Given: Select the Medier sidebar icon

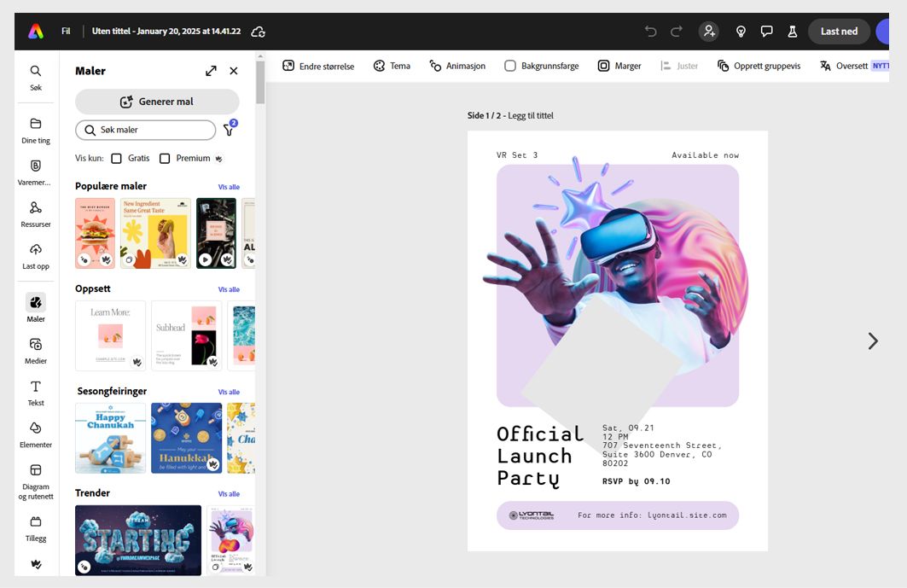Looking at the screenshot, I should tap(35, 350).
